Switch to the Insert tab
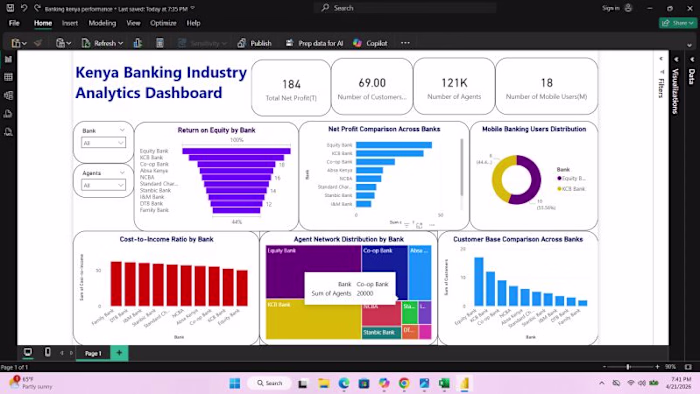This screenshot has height=394, width=700. click(x=70, y=23)
